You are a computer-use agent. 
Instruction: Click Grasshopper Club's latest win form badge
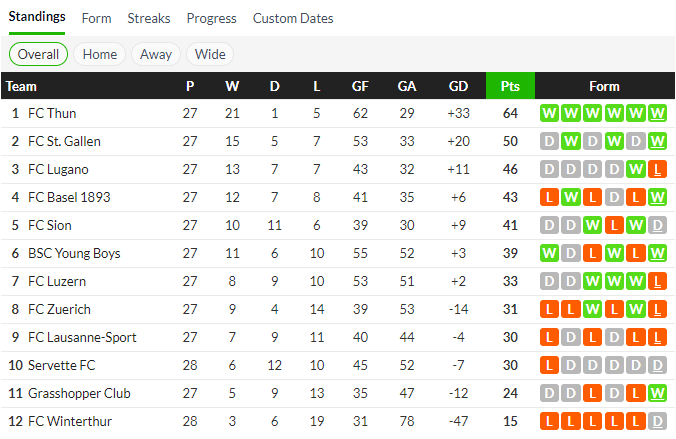tap(657, 393)
